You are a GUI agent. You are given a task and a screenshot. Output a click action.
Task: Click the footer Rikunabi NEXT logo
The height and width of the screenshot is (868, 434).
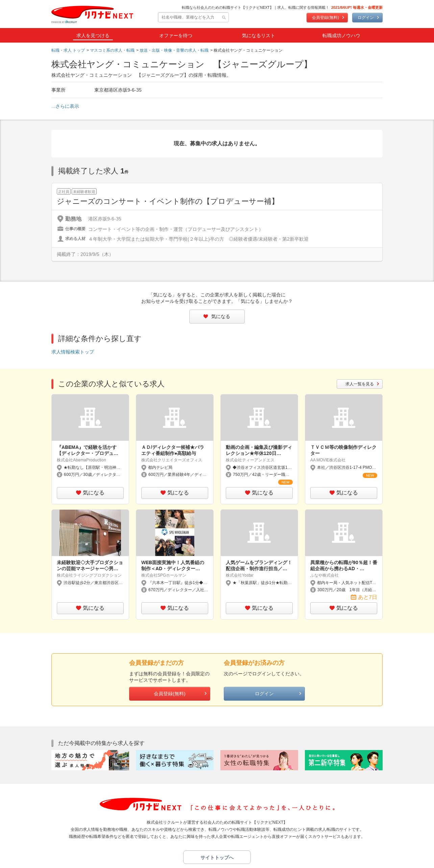(x=141, y=805)
